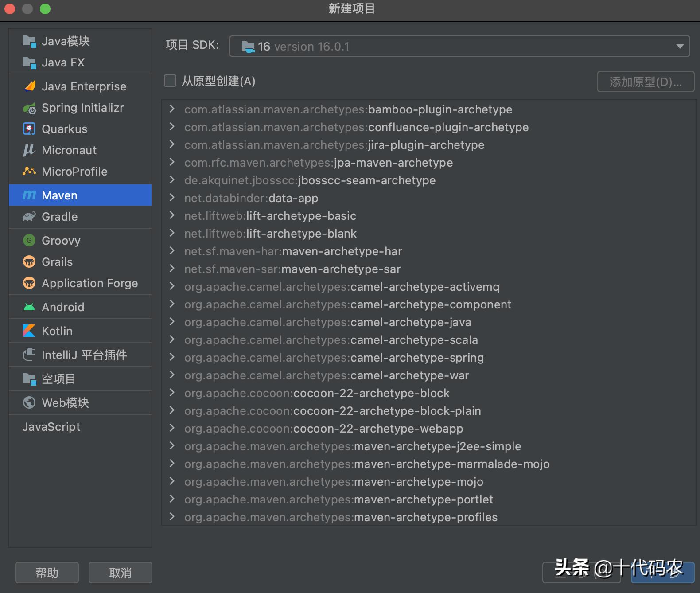Image resolution: width=700 pixels, height=593 pixels.
Task: Click the Micronaut mu icon
Action: 29,150
